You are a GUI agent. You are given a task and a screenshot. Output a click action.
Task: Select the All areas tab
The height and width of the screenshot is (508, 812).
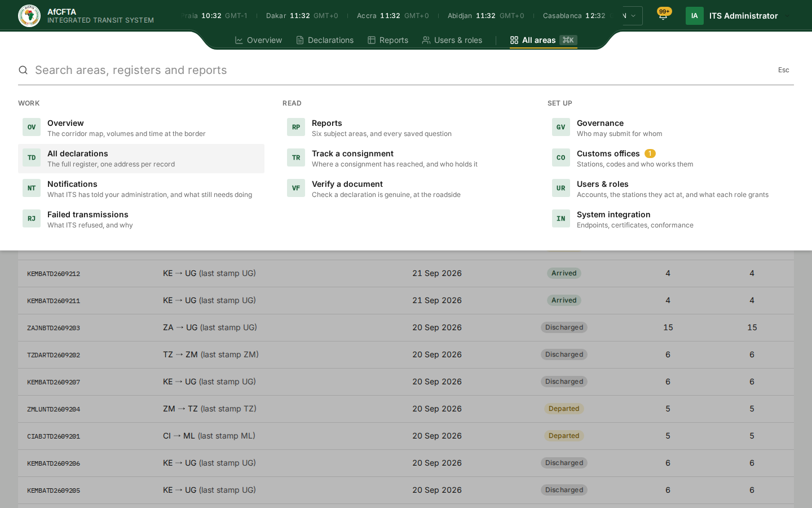(x=544, y=40)
